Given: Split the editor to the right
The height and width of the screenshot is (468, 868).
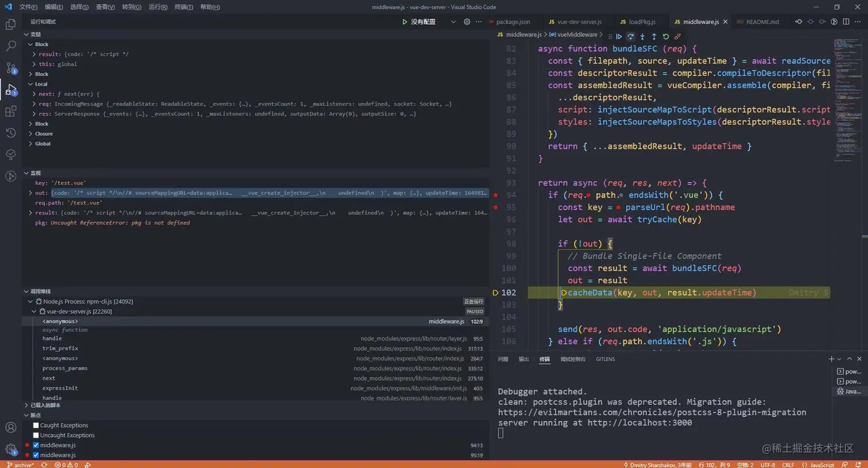Looking at the screenshot, I should pyautogui.click(x=846, y=22).
